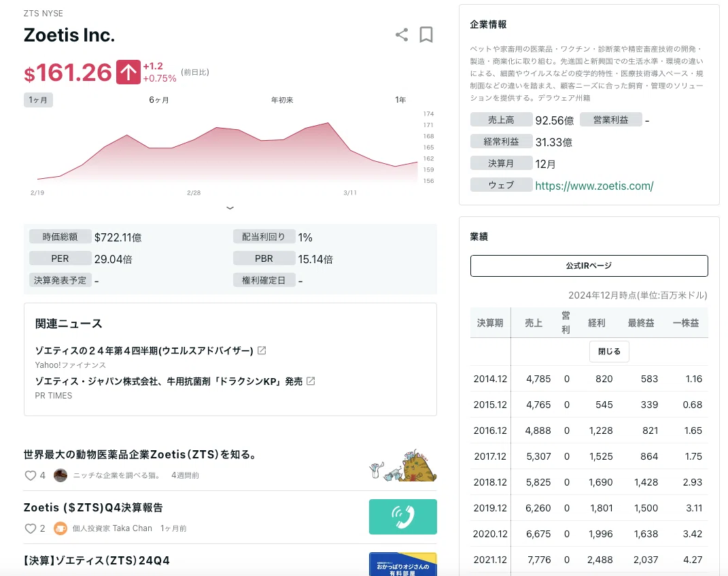
Task: Click the 最終益 column header
Action: click(x=641, y=323)
